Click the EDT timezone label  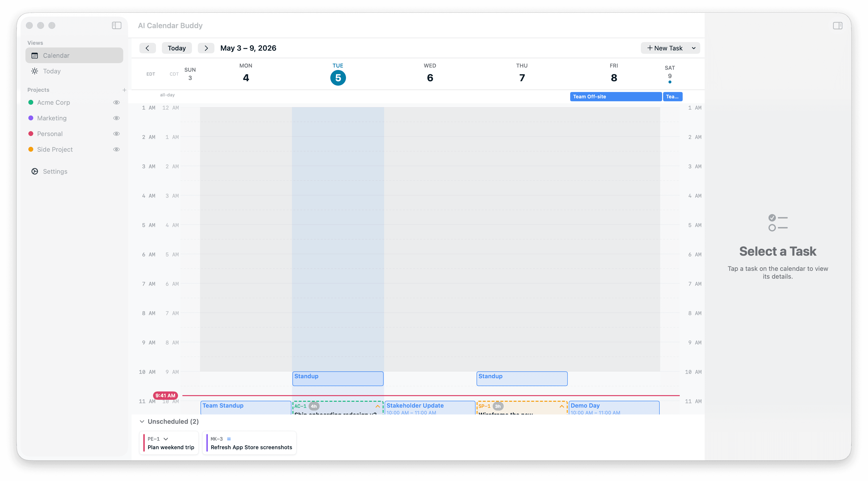(x=151, y=74)
